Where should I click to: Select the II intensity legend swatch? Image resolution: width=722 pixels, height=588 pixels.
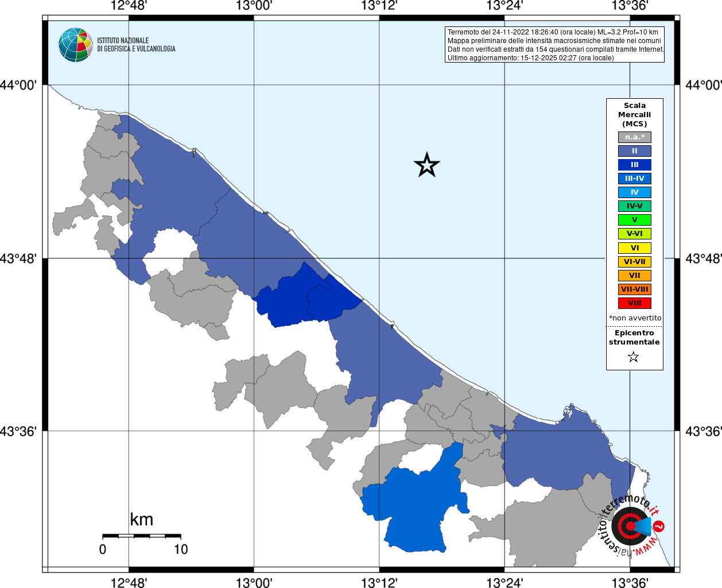pos(635,151)
